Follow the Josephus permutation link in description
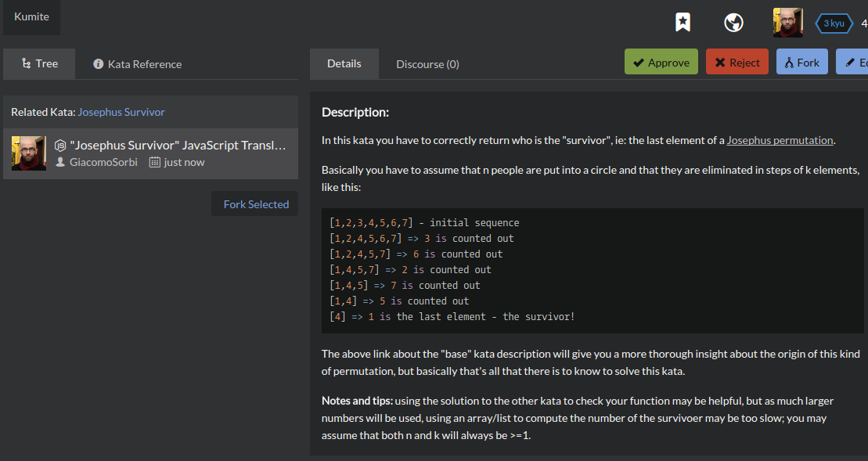868x461 pixels. 780,141
